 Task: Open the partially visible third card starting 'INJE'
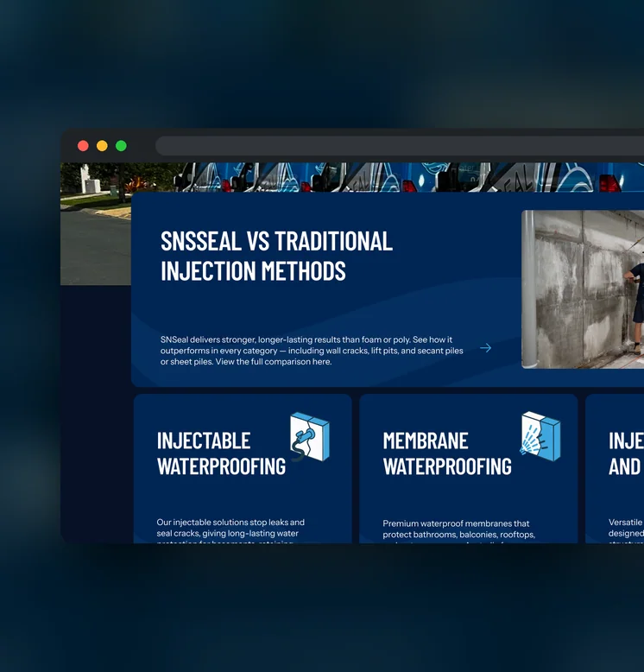tap(615, 469)
